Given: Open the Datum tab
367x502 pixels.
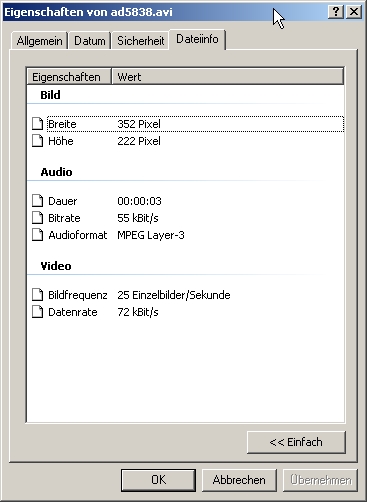Looking at the screenshot, I should coord(90,41).
